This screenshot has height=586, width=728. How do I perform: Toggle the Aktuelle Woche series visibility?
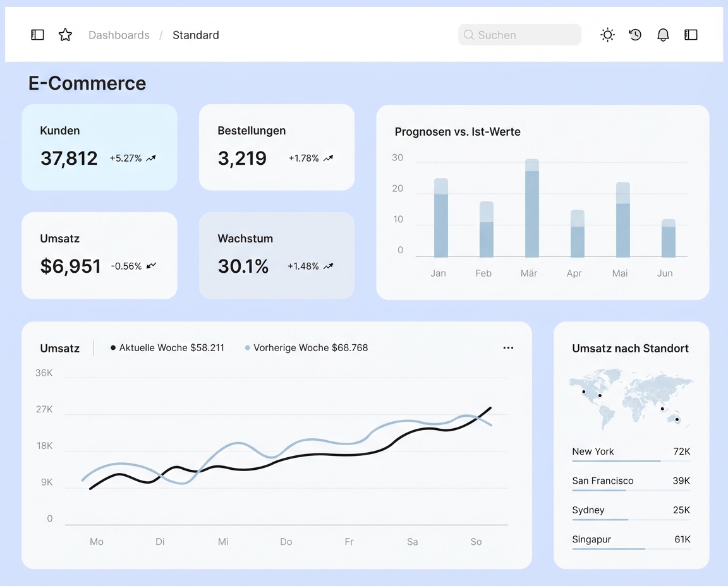coord(167,347)
